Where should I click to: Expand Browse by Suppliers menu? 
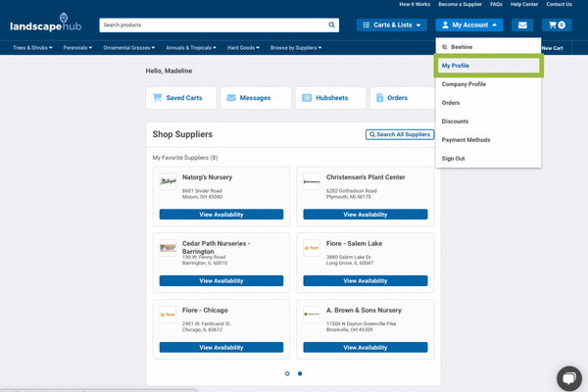[296, 48]
